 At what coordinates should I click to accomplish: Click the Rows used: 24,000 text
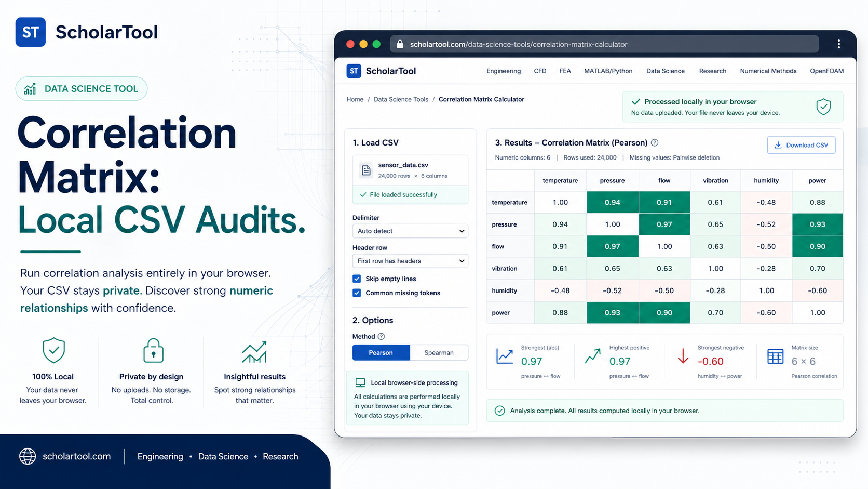[590, 157]
